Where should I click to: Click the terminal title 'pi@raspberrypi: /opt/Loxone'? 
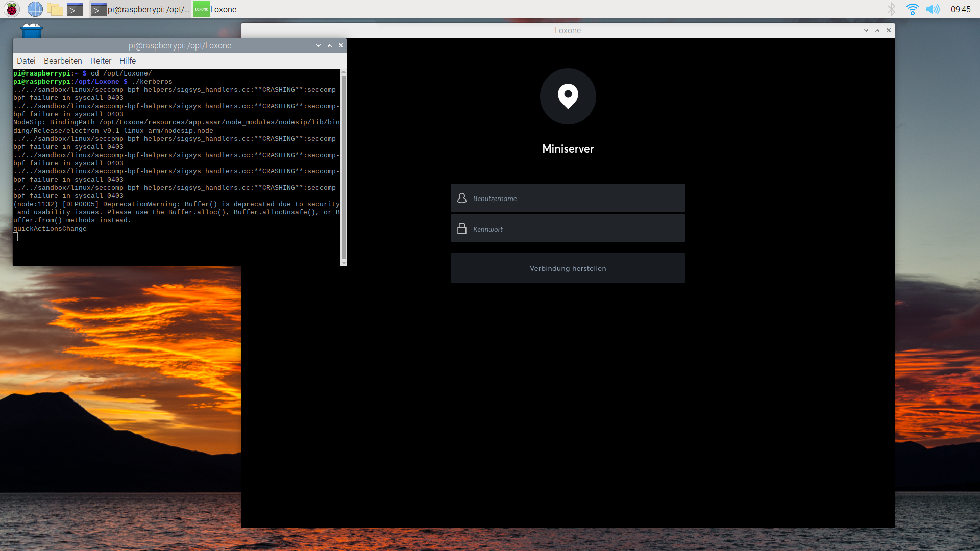[x=180, y=45]
